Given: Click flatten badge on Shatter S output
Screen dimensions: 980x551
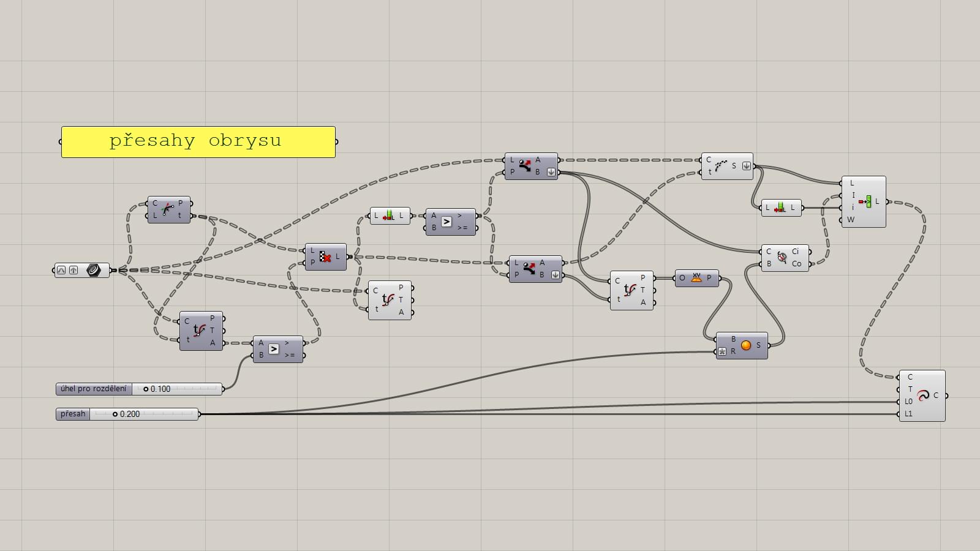Looking at the screenshot, I should click(x=746, y=166).
